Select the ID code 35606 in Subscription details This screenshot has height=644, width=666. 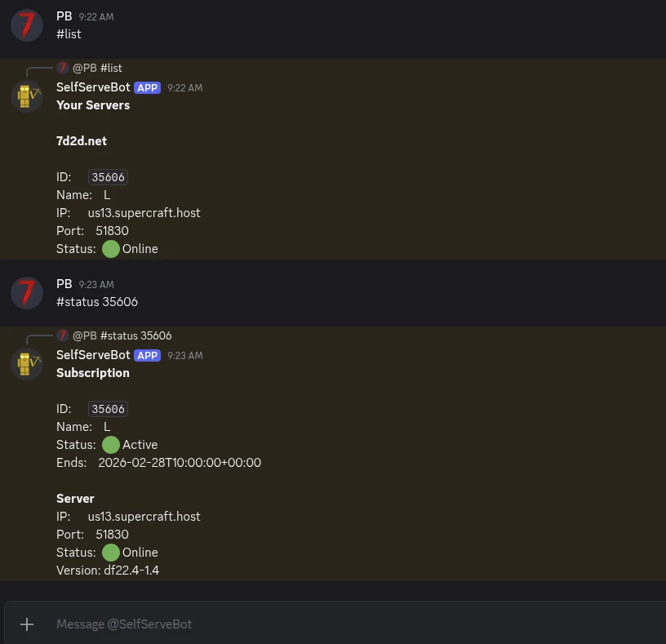pos(108,409)
